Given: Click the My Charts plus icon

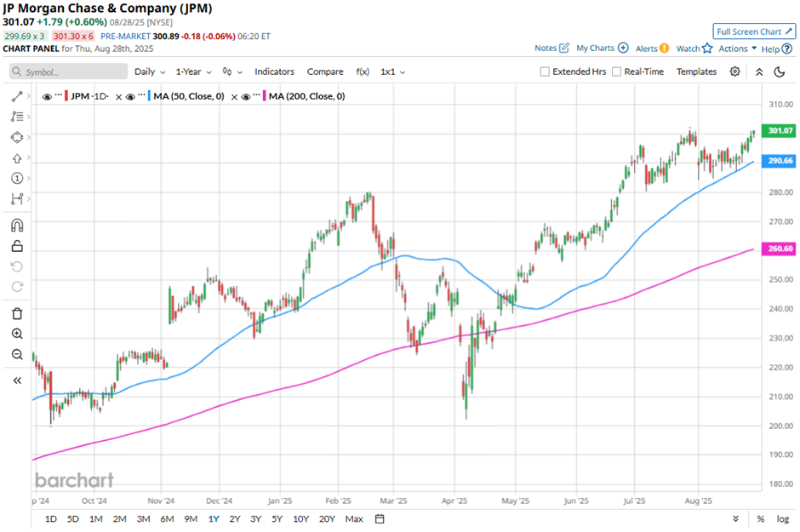Looking at the screenshot, I should point(623,48).
